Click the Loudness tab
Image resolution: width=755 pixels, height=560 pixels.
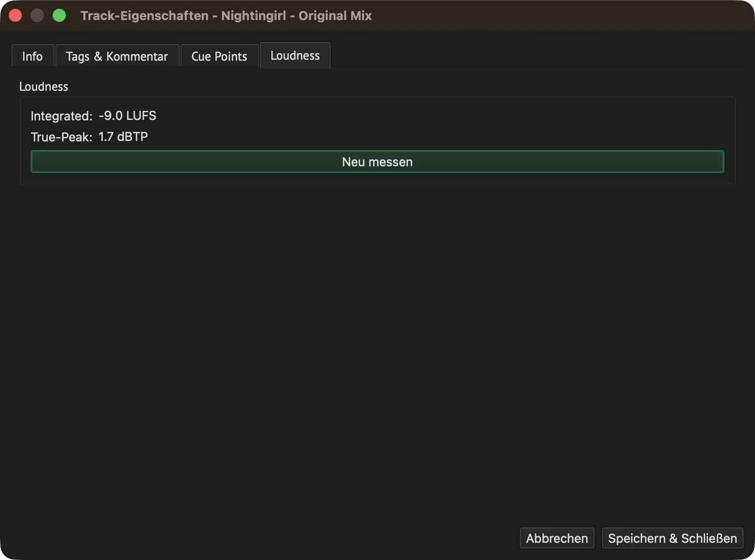coord(295,55)
